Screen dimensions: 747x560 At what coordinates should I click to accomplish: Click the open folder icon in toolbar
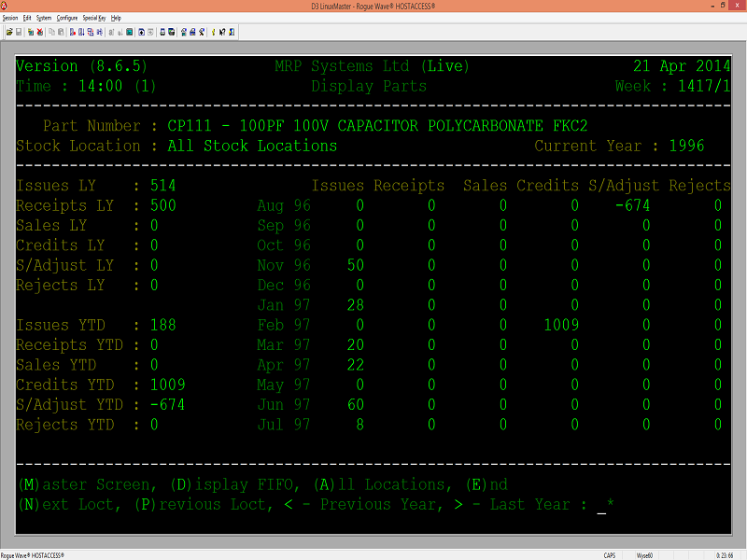point(9,32)
